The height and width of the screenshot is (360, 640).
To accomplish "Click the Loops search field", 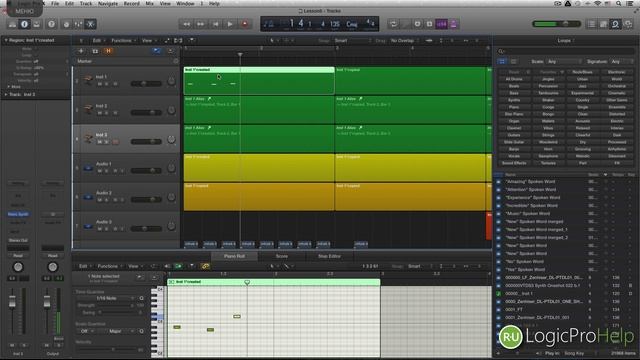I will click(566, 51).
